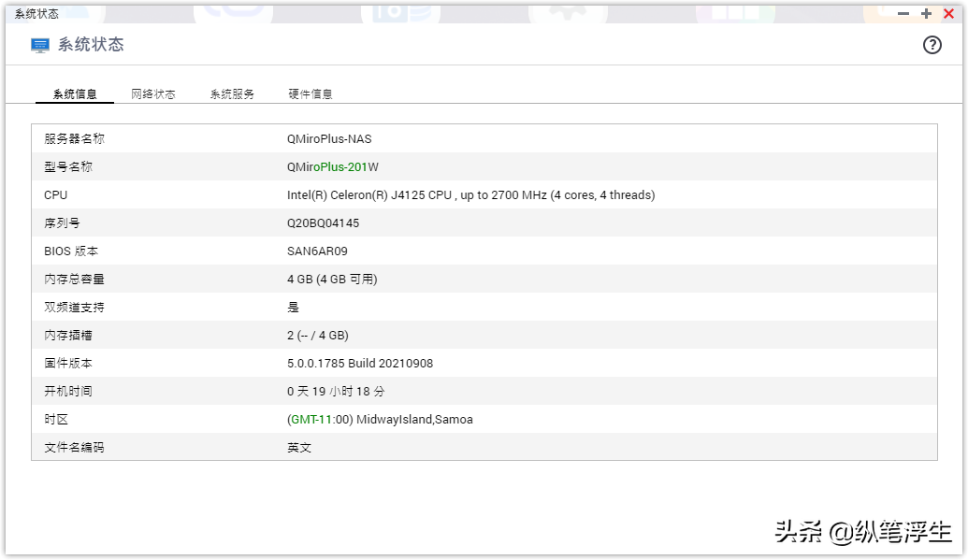This screenshot has height=560, width=968.
Task: Click uptime value 0 天 19 小时 18 分
Action: pos(336,392)
